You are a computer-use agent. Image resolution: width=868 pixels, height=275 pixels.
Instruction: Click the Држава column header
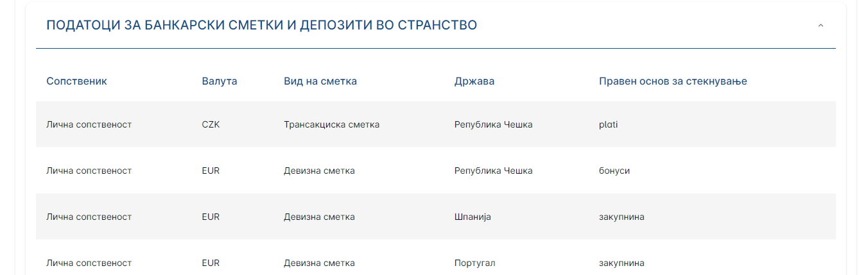474,81
